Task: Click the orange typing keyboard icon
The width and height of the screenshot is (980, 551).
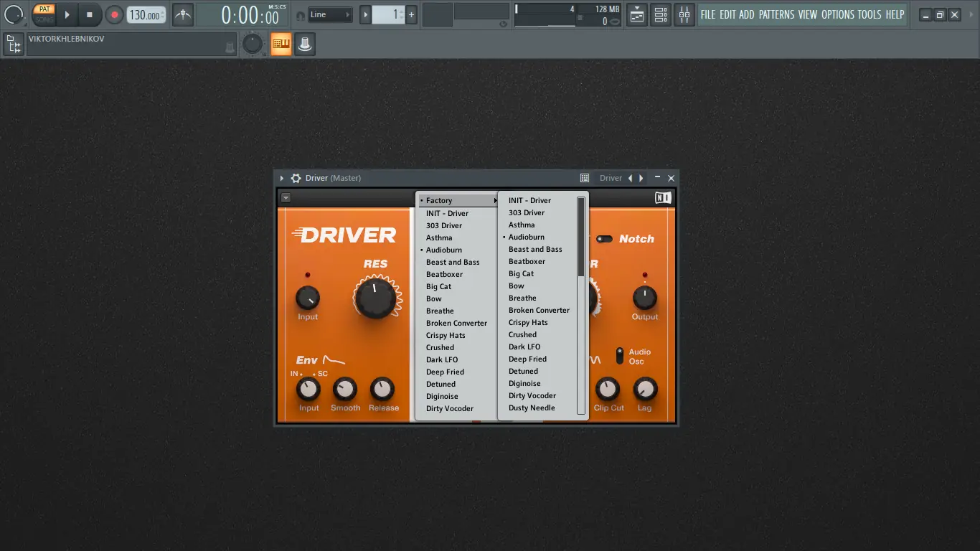Action: (x=281, y=44)
